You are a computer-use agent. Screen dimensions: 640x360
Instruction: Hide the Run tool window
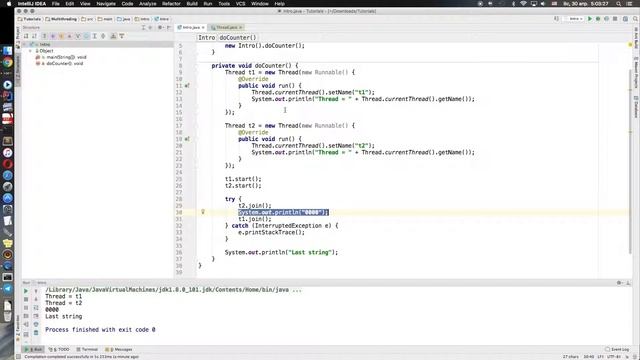(x=628, y=282)
